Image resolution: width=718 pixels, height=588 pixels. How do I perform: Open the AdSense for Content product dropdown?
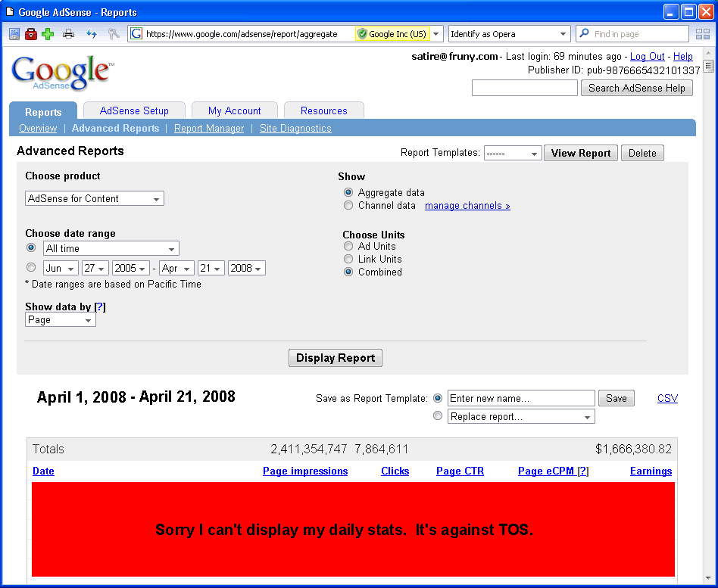pos(95,198)
